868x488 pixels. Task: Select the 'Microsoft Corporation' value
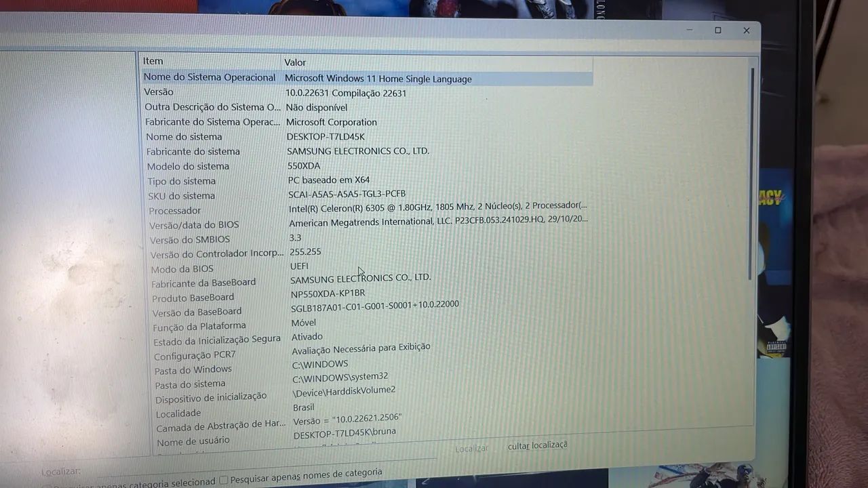click(331, 122)
